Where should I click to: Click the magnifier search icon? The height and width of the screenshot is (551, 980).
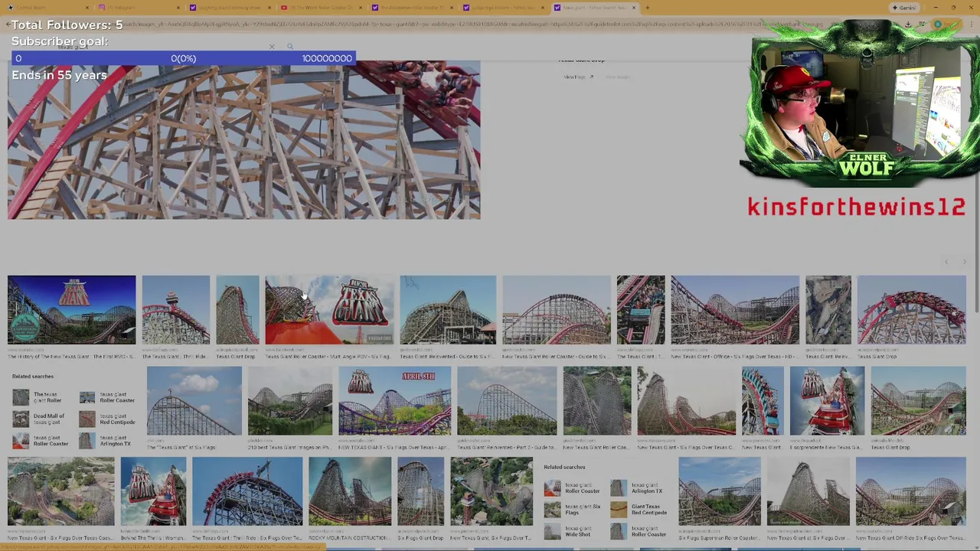[290, 47]
